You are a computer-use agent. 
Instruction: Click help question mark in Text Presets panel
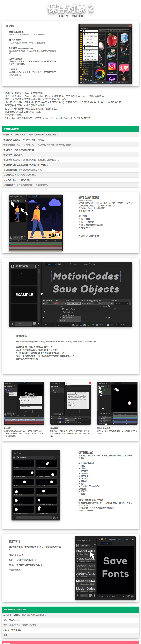coord(38,324)
